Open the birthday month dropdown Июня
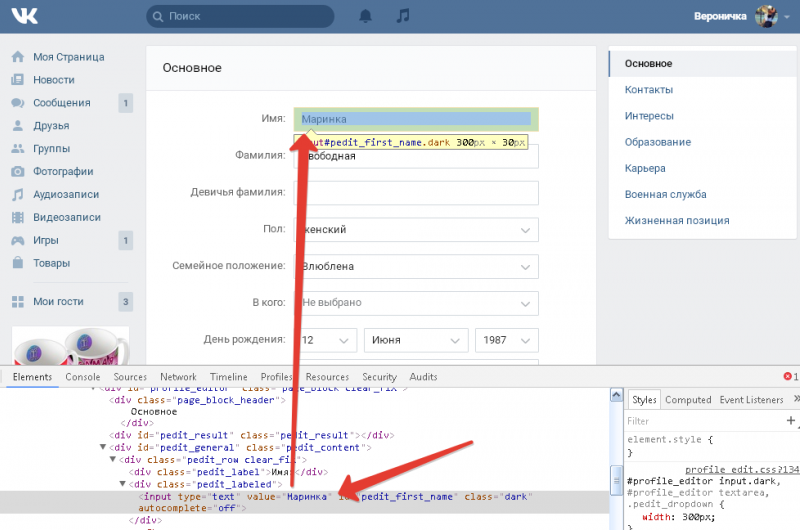Image resolution: width=800 pixels, height=530 pixels. click(416, 340)
